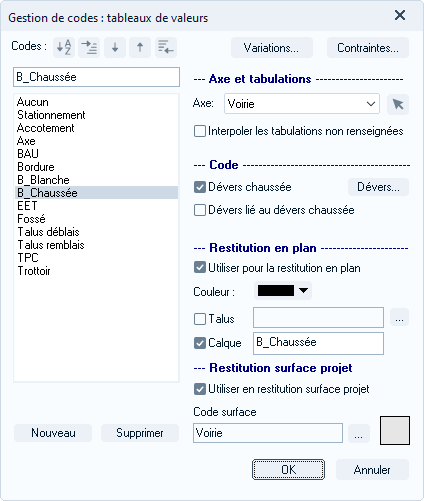This screenshot has width=424, height=501.
Task: Check the Talus checkbox
Action: pyautogui.click(x=200, y=319)
